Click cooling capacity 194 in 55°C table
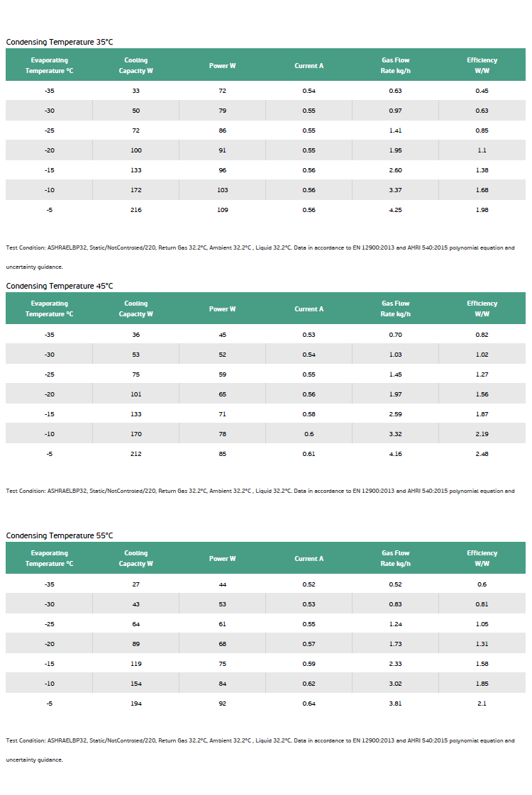The width and height of the screenshot is (532, 795). pos(136,704)
